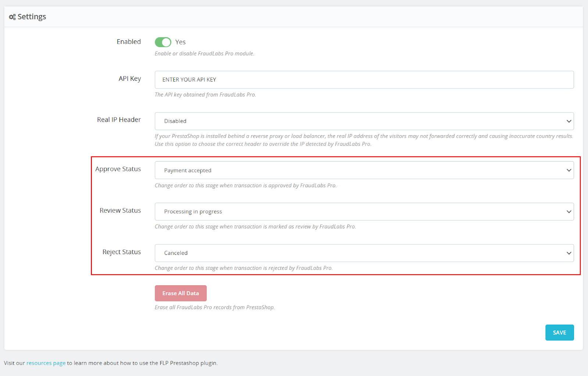Image resolution: width=588 pixels, height=376 pixels.
Task: Open the Real IP Header dropdown
Action: [x=364, y=121]
